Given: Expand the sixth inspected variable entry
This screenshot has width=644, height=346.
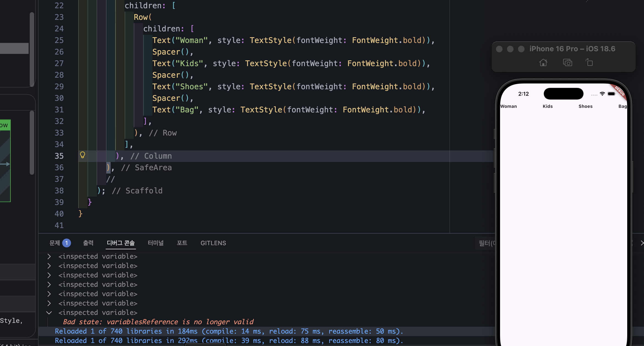Looking at the screenshot, I should [49, 303].
